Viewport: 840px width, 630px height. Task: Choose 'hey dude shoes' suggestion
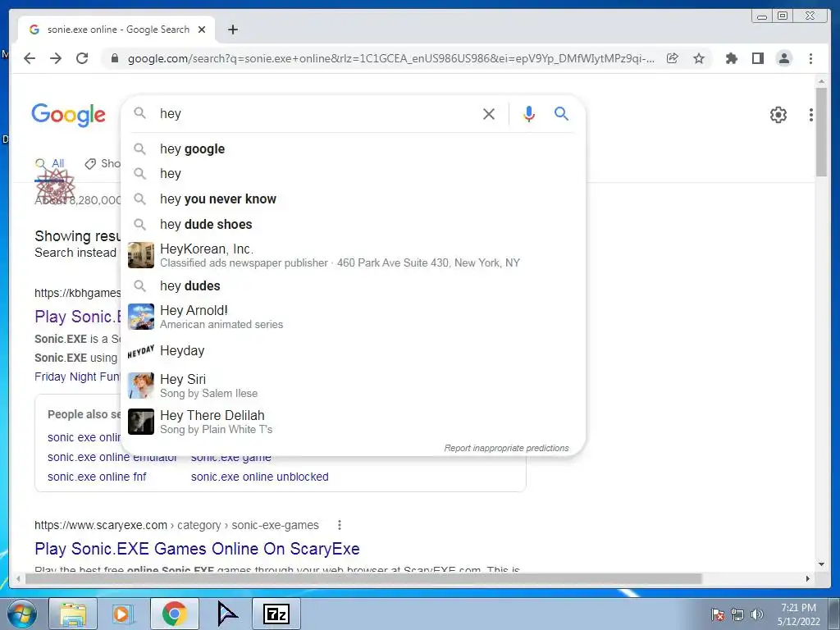(x=353, y=224)
